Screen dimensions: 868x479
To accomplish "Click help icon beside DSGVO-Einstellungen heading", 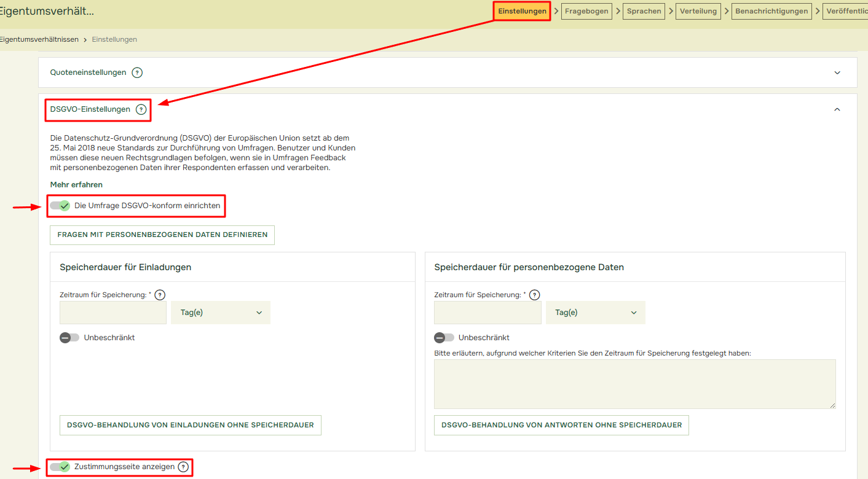I will [x=141, y=109].
